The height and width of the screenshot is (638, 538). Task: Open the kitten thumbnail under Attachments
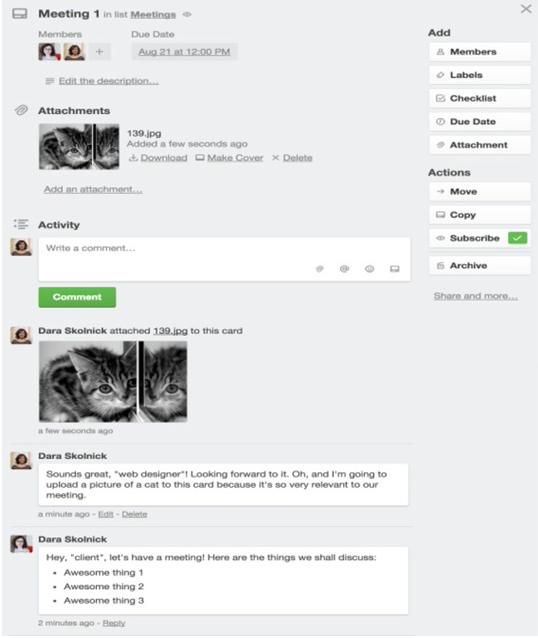click(x=79, y=146)
